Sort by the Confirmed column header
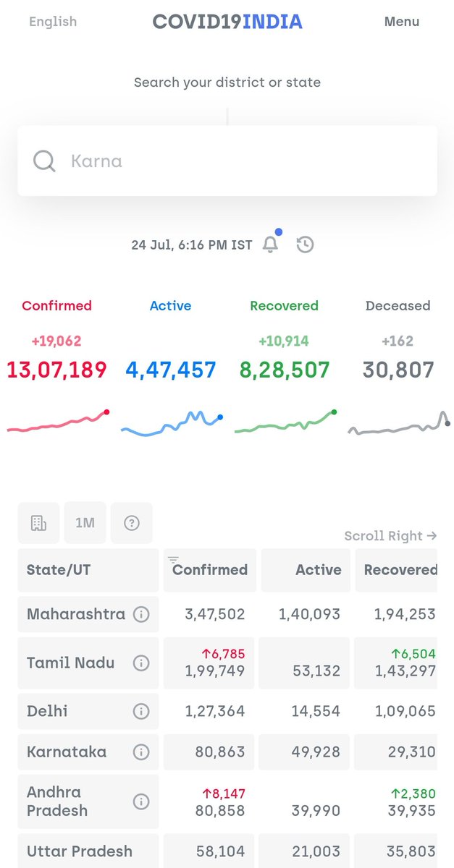The image size is (454, 868). tap(209, 570)
